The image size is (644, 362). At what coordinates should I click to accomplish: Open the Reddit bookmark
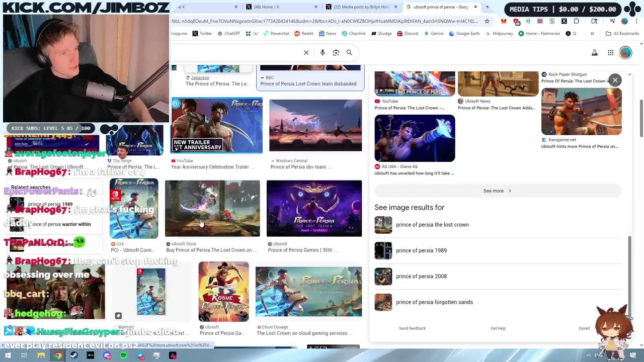[304, 34]
